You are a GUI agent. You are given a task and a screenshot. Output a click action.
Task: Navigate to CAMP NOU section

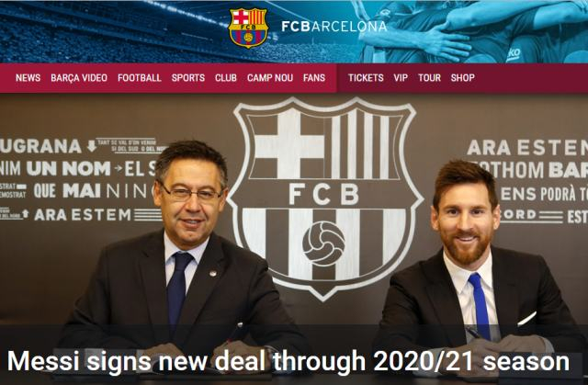270,77
